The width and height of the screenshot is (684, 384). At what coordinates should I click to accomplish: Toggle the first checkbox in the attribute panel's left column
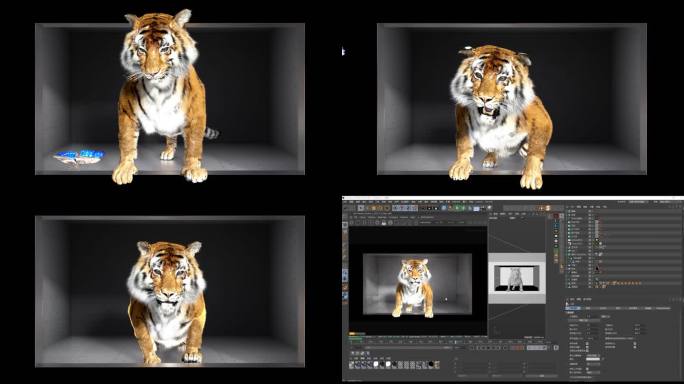pyautogui.click(x=587, y=343)
